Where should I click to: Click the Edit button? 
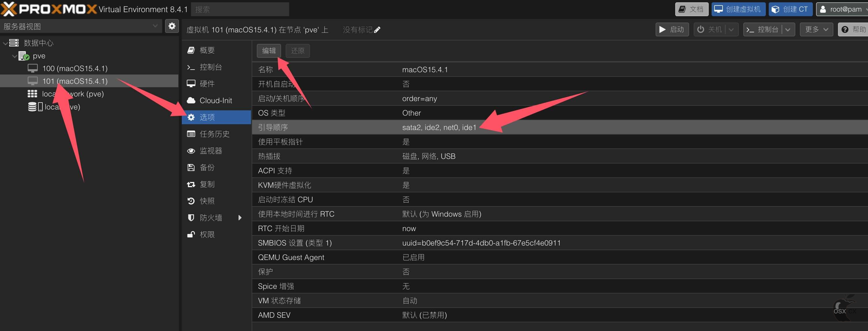click(269, 51)
